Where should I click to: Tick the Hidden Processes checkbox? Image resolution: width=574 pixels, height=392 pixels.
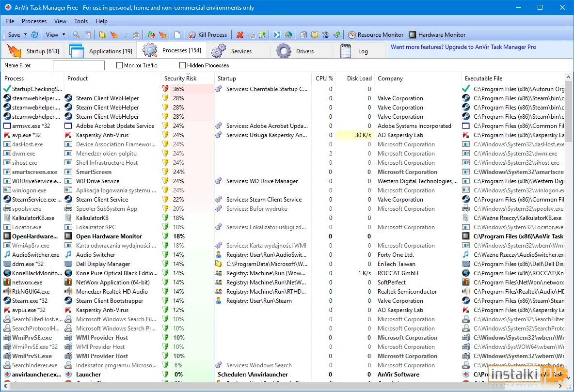click(182, 65)
